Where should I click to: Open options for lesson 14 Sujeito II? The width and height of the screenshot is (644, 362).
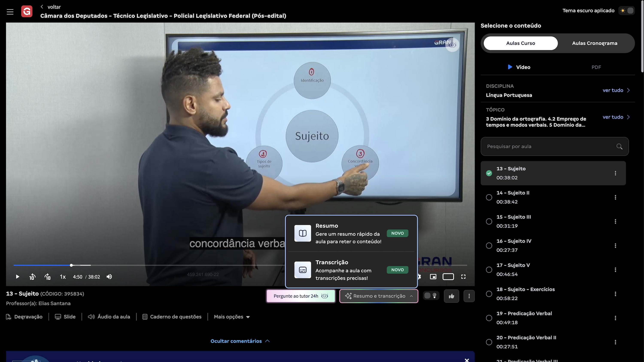tap(615, 197)
